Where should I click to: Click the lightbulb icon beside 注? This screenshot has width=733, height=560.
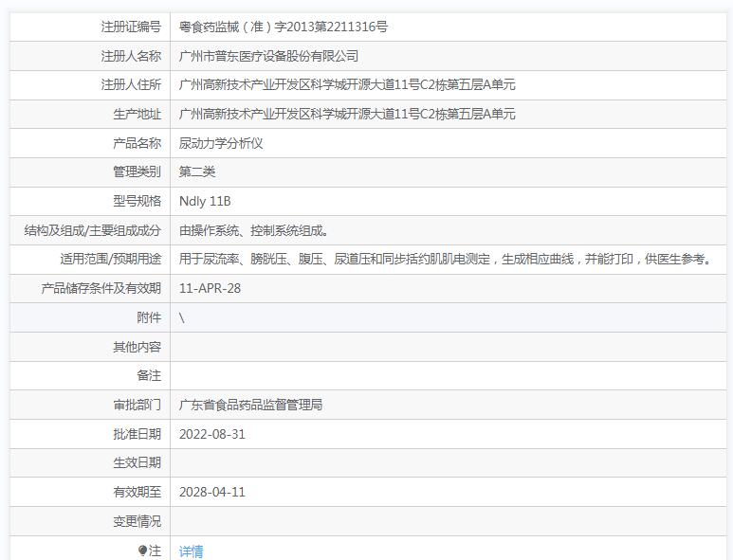point(142,551)
